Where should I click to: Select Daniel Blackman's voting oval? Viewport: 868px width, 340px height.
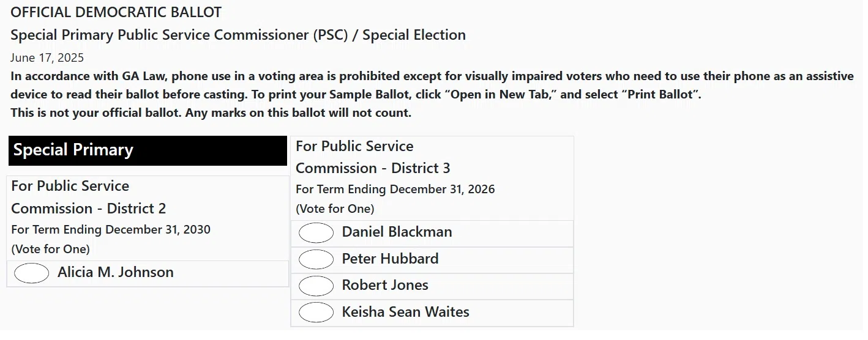click(316, 233)
